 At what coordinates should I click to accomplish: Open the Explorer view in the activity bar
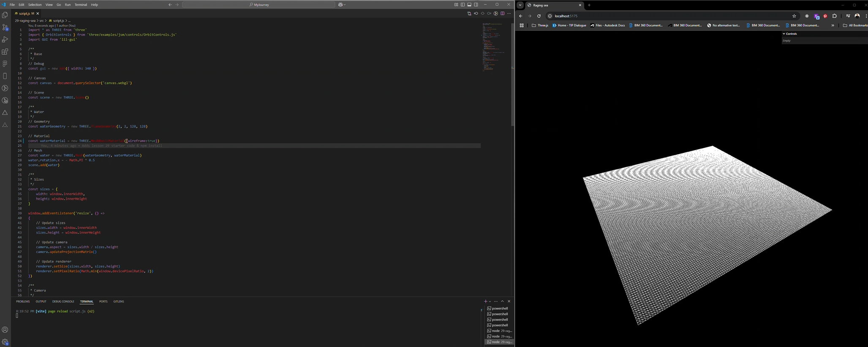5,15
